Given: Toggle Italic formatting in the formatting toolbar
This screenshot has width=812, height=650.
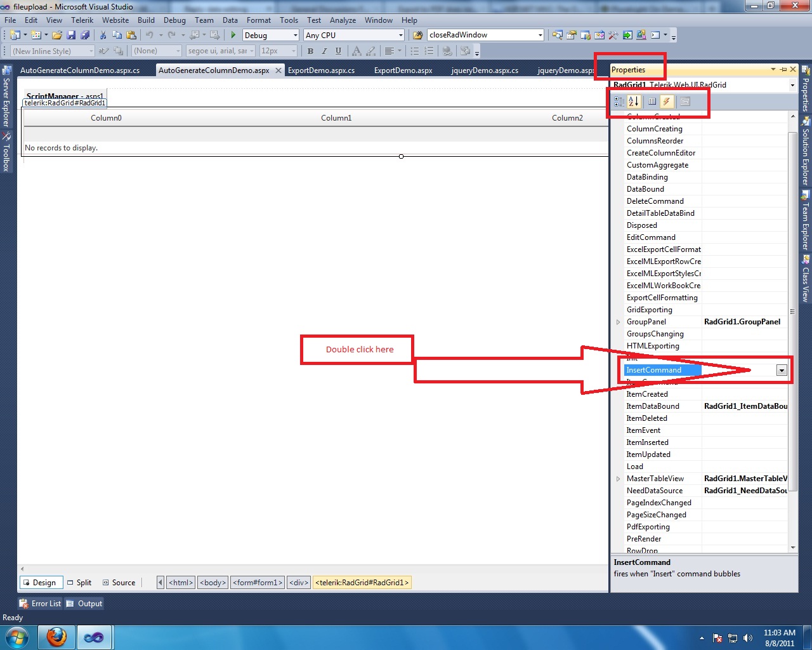Looking at the screenshot, I should (324, 51).
